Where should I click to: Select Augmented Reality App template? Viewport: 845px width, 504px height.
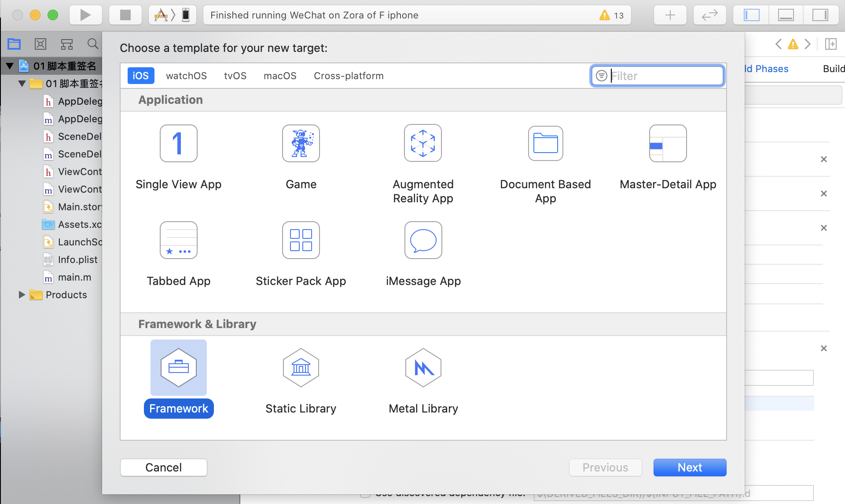click(422, 143)
